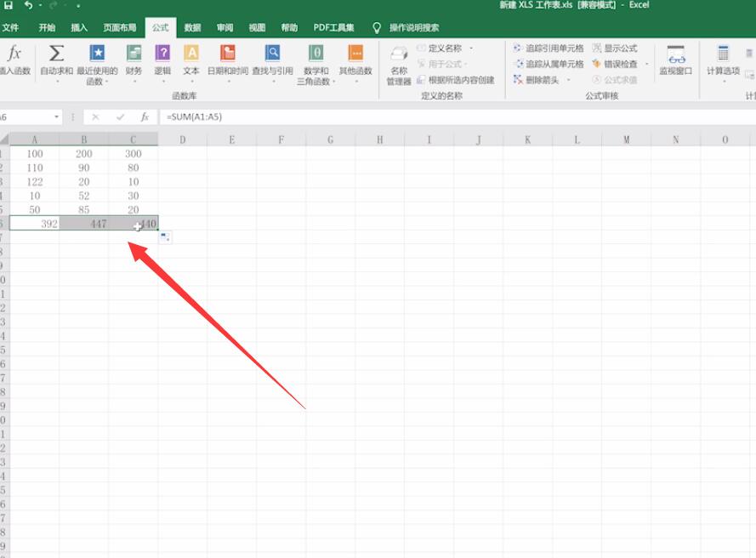Click the Auto Fill Options icon below C6
756x558 pixels.
click(165, 237)
